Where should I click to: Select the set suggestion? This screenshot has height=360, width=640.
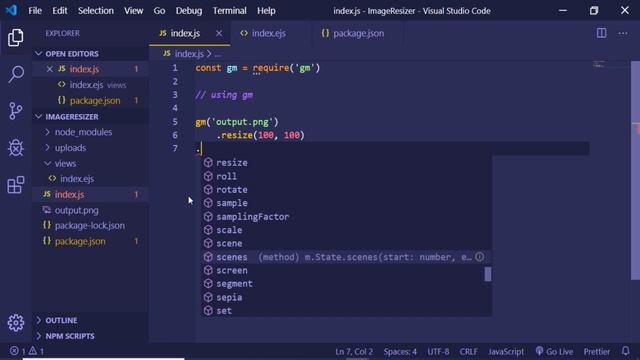click(347, 311)
